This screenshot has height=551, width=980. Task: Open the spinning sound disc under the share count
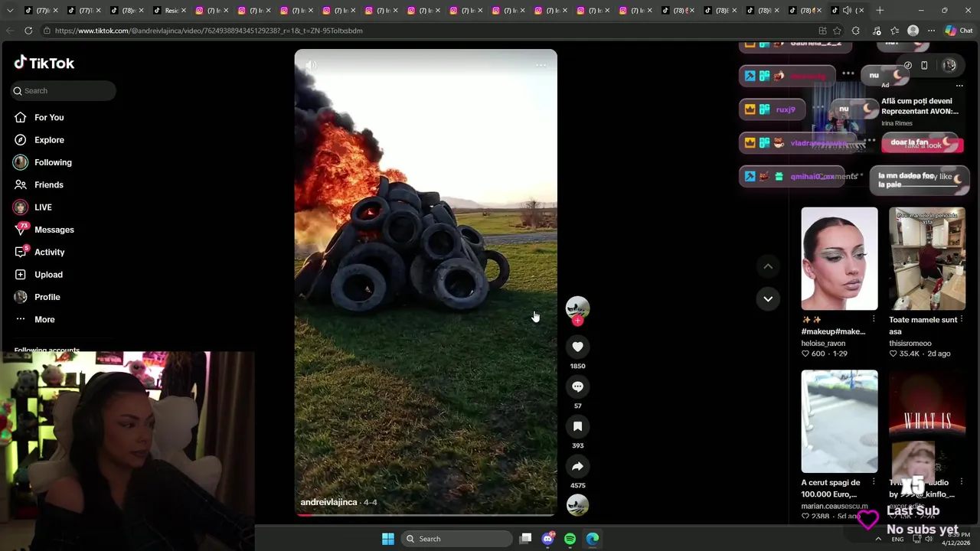(577, 505)
